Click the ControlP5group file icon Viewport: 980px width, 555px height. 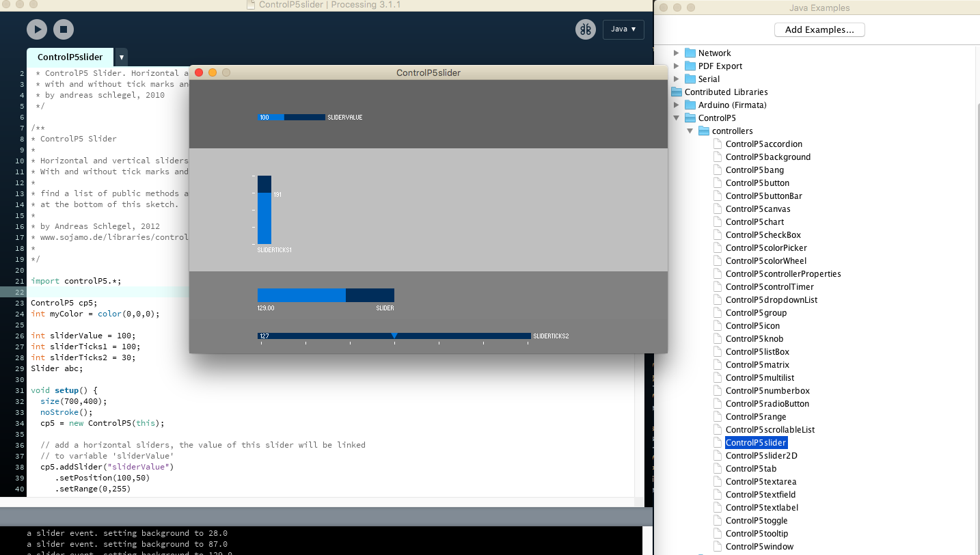pos(718,312)
